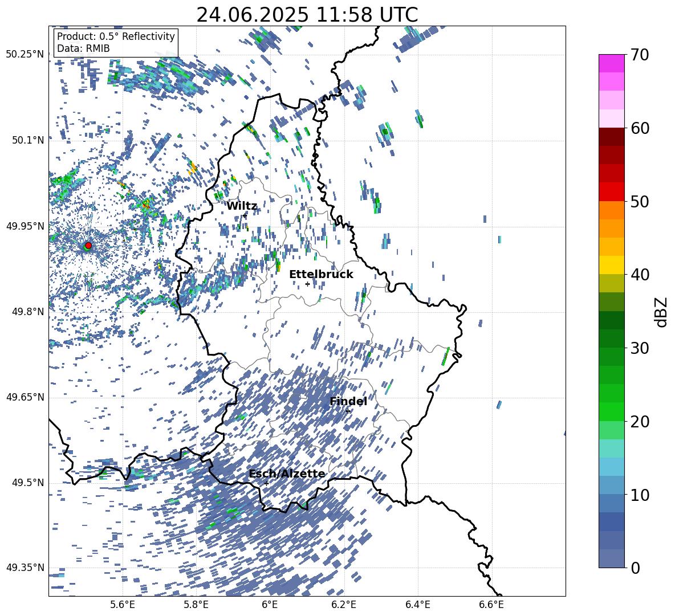Click the magenta top colorbar swatch
Image resolution: width=675 pixels, height=616 pixels.
click(611, 64)
